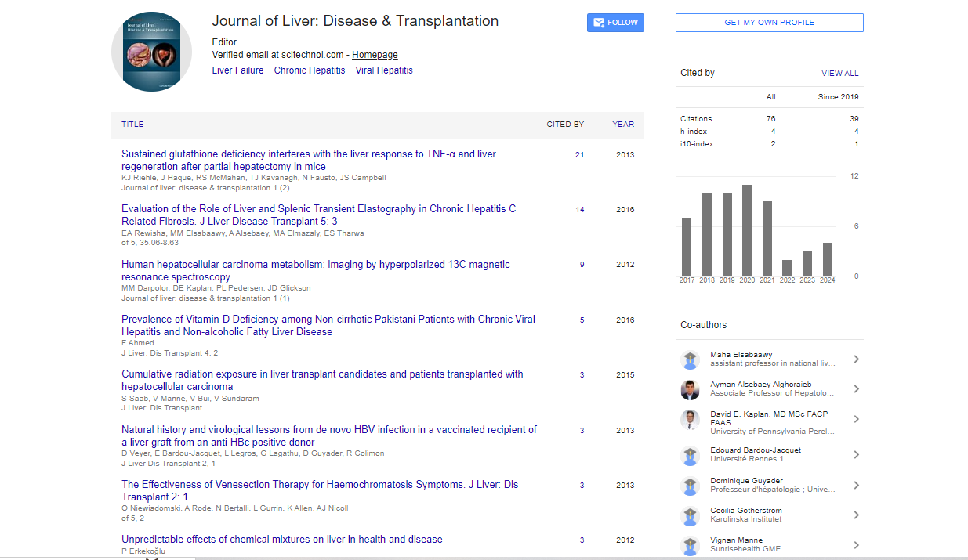Open View All citations link
The height and width of the screenshot is (560, 968).
coord(840,74)
